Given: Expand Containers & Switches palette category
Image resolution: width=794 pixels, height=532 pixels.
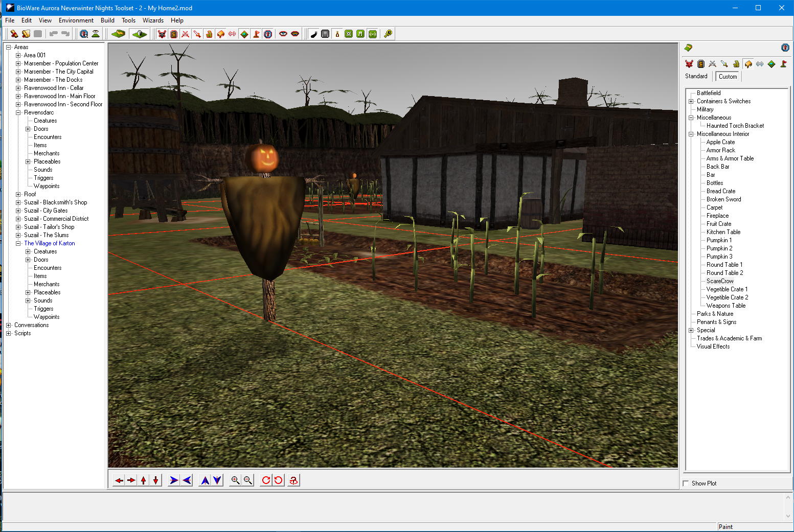Looking at the screenshot, I should [x=691, y=101].
